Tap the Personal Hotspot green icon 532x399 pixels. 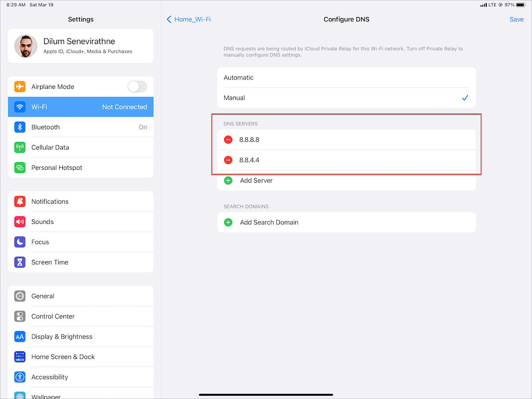pyautogui.click(x=20, y=168)
